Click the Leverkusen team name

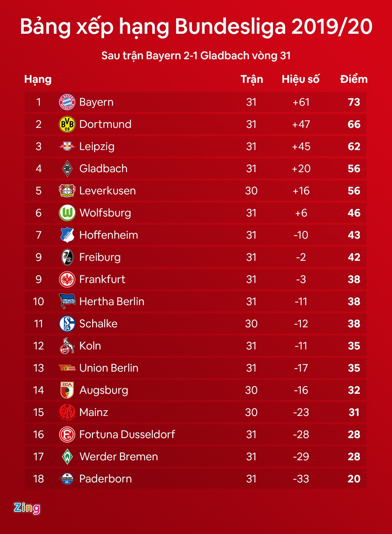[x=107, y=191]
